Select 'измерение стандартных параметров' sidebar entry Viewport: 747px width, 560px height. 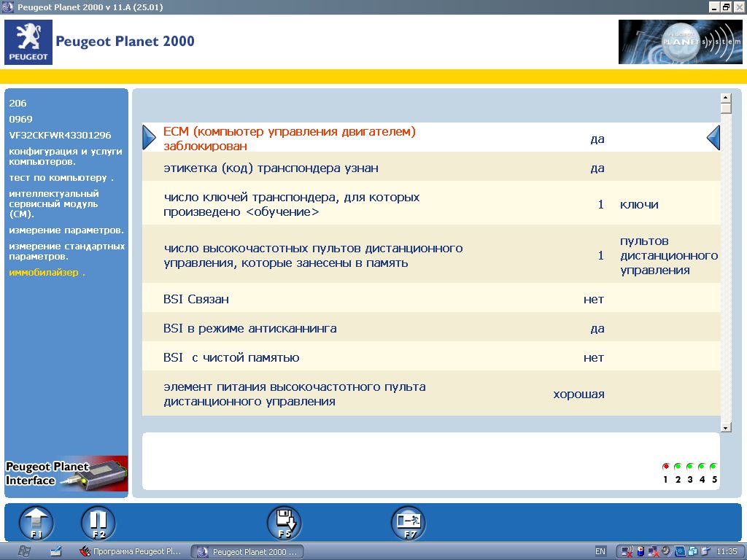click(x=66, y=251)
